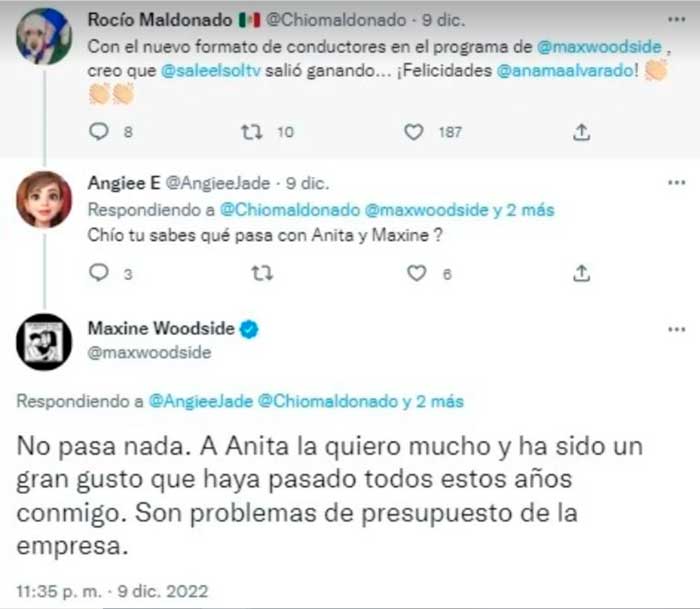Open more options for Angiee E's tweet
The image size is (700, 609).
point(676,182)
